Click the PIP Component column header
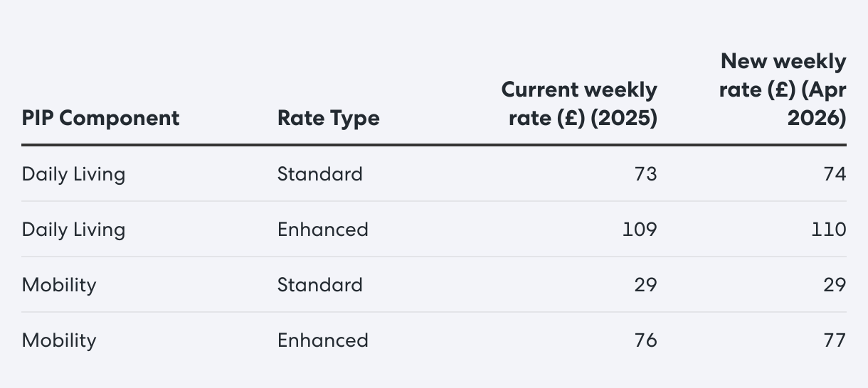Image resolution: width=868 pixels, height=388 pixels. pos(100,118)
